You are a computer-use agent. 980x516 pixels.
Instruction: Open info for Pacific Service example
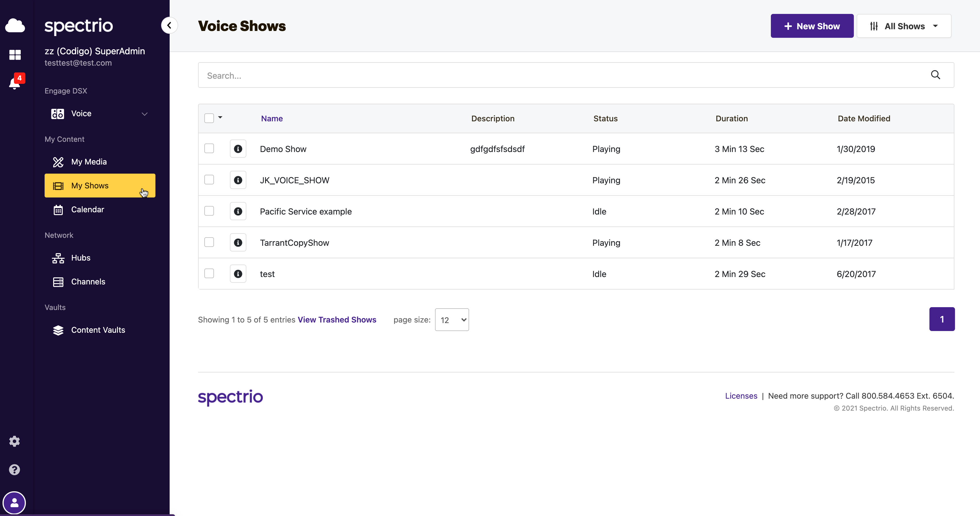pos(238,211)
